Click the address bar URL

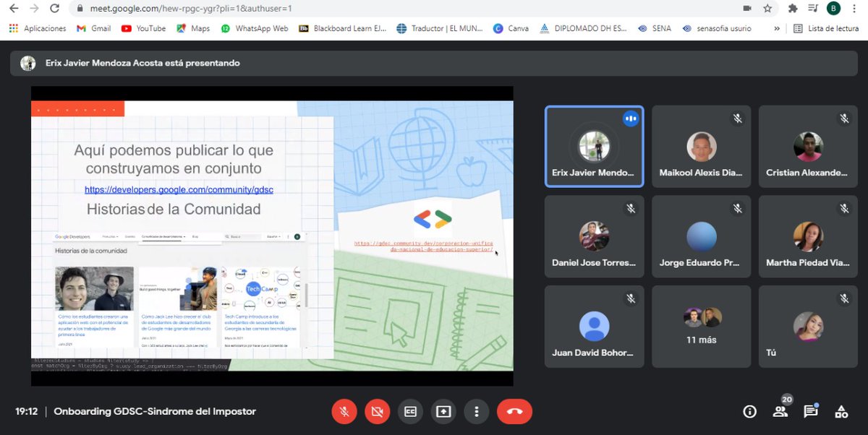pos(191,9)
